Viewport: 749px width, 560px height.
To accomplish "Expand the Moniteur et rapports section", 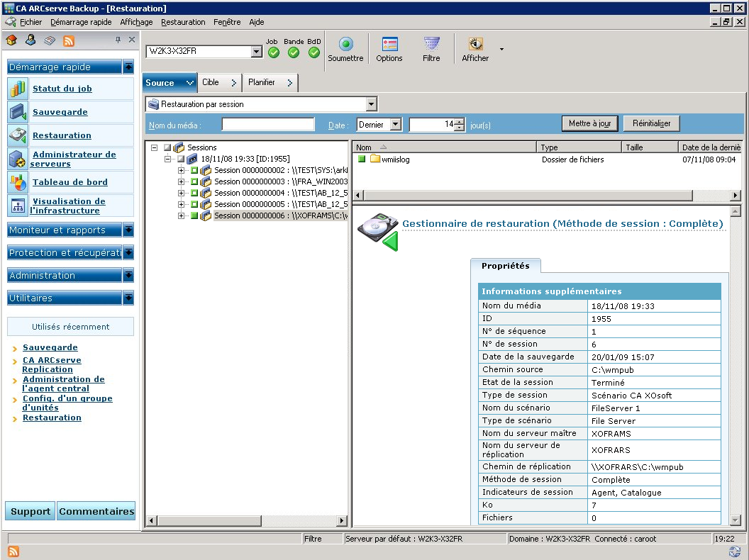I will coord(128,230).
